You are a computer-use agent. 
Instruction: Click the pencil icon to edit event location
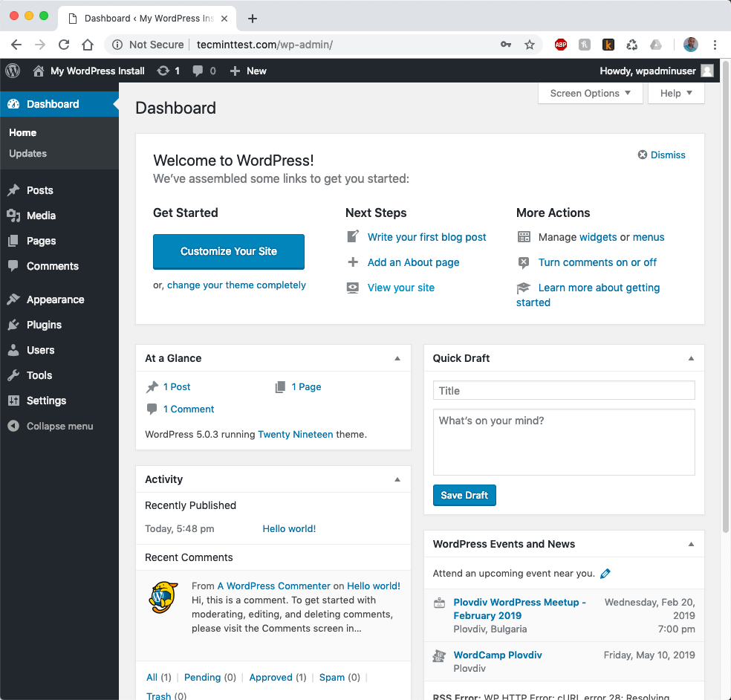point(605,574)
